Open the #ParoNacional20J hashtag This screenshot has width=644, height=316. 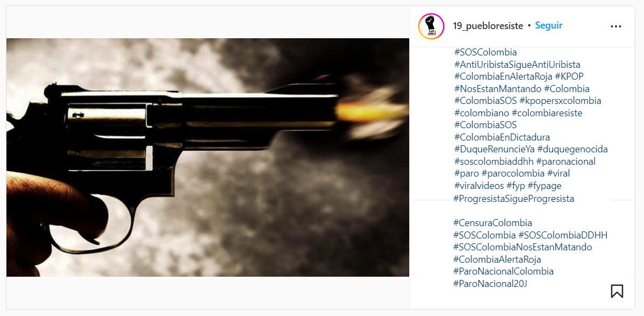491,284
